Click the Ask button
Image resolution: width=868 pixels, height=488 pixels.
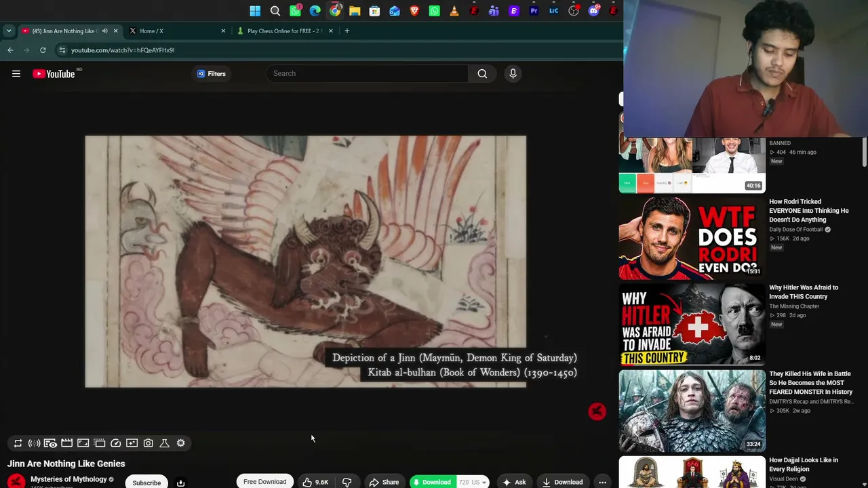point(515,482)
